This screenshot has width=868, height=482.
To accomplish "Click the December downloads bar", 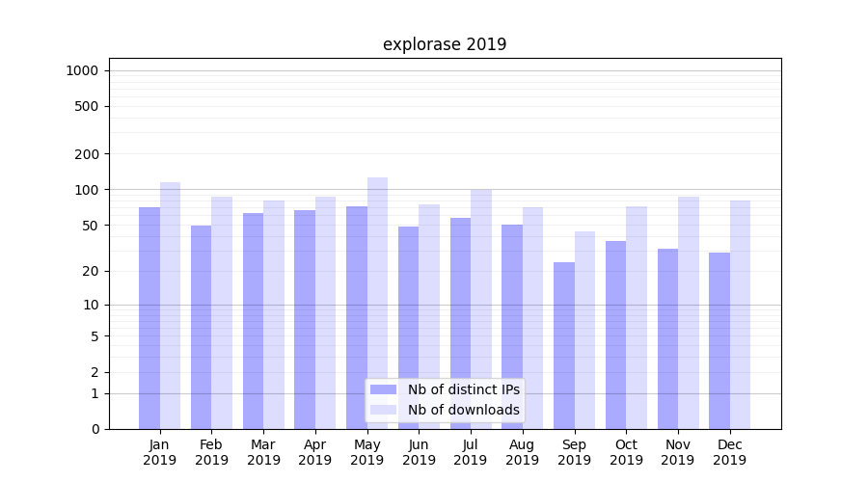I will coord(740,314).
